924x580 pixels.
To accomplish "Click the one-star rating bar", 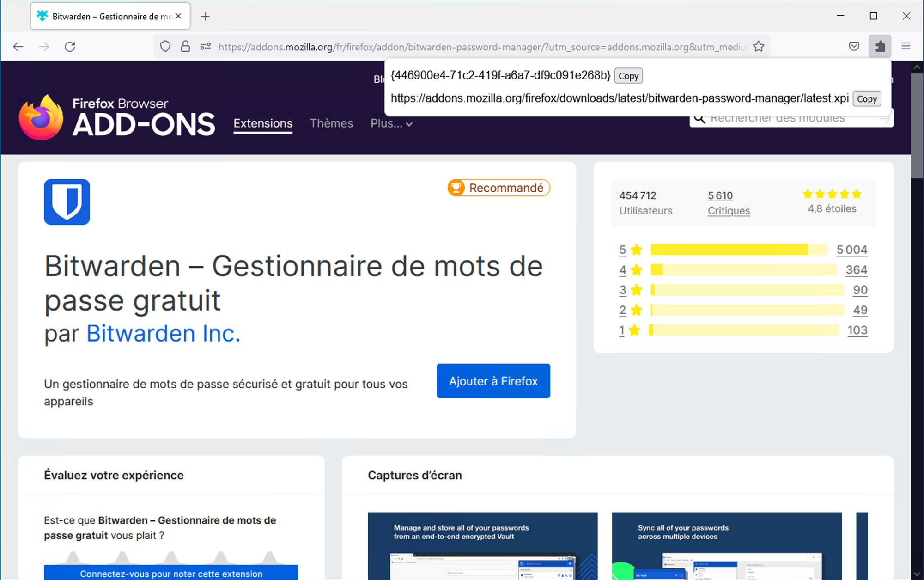I will (744, 330).
